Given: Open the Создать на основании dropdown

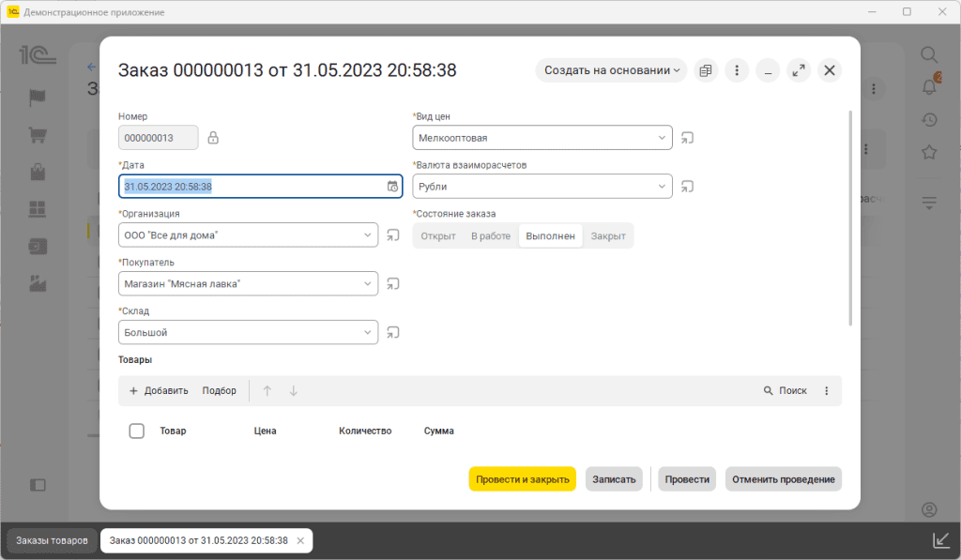Looking at the screenshot, I should click(x=611, y=70).
